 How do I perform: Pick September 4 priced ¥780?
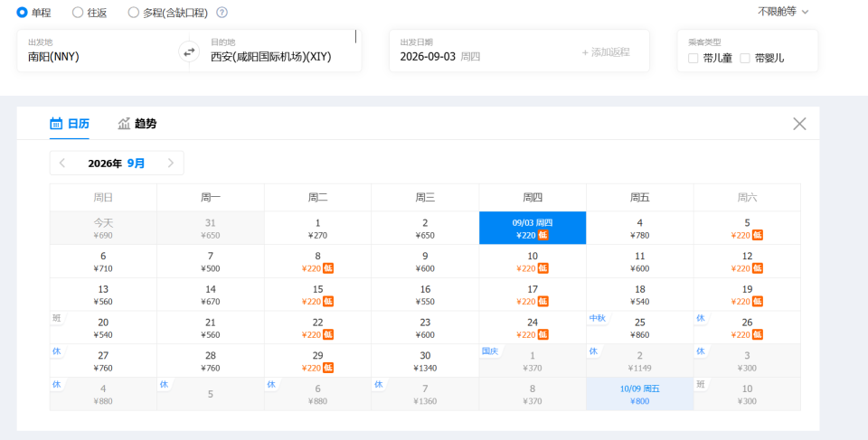pyautogui.click(x=640, y=228)
